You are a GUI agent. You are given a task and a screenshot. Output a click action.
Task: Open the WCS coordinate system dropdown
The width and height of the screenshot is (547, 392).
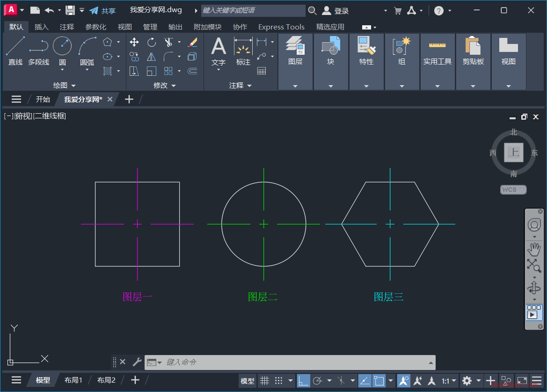(513, 190)
